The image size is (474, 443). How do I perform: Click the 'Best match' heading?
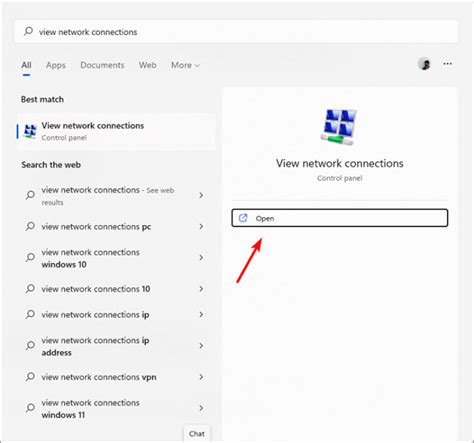point(42,99)
